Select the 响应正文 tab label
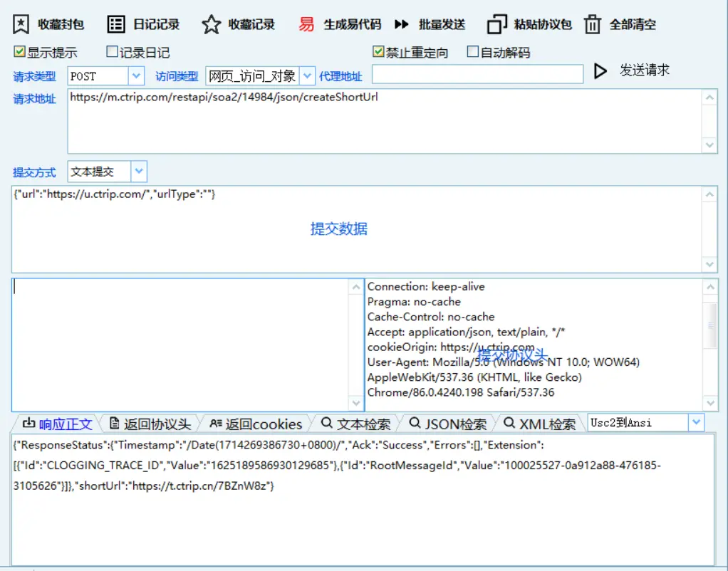This screenshot has height=571, width=728. click(x=66, y=424)
